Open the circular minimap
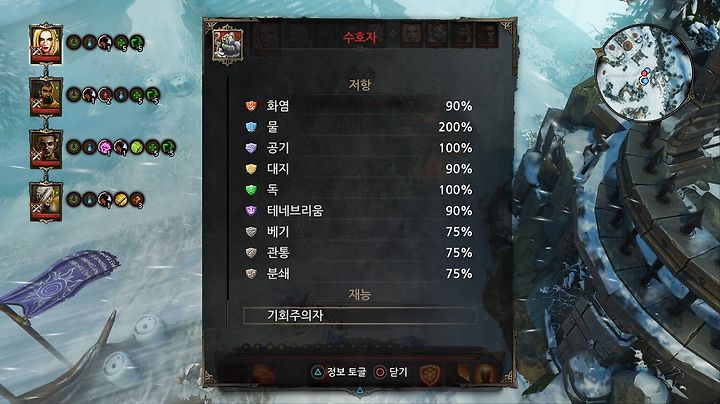Viewport: 720px width, 404px height. tap(644, 73)
